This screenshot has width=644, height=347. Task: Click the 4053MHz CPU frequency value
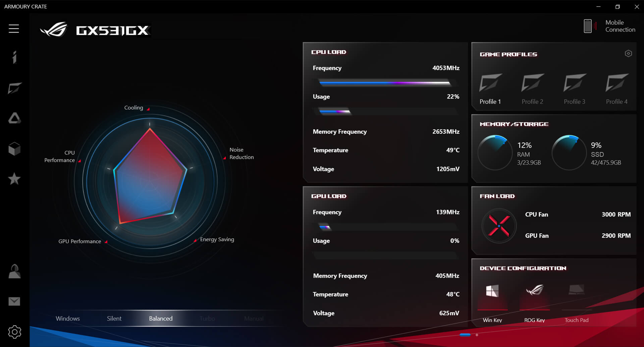coord(446,68)
